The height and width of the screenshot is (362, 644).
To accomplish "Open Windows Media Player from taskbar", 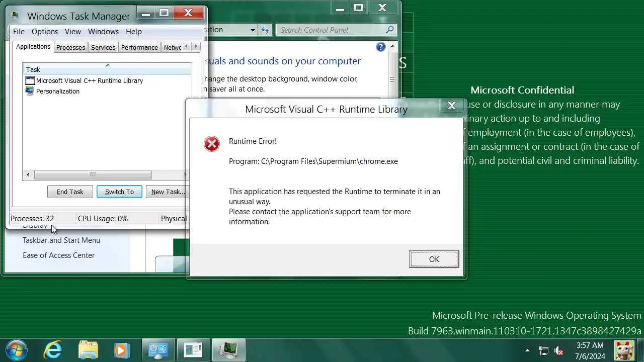I will tap(122, 350).
